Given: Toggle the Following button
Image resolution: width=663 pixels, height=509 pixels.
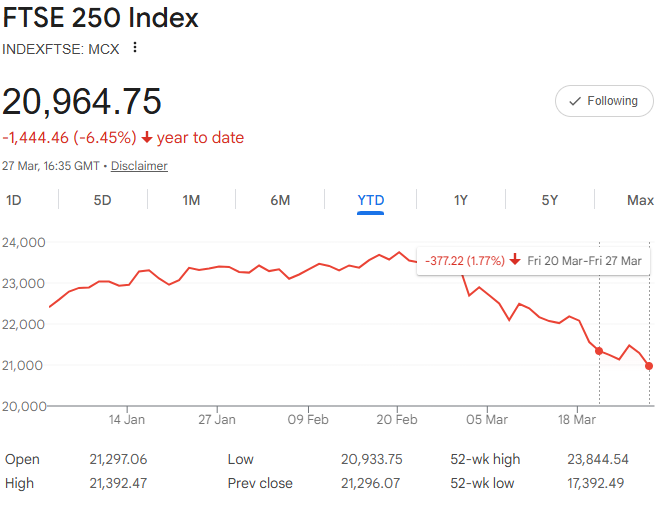Looking at the screenshot, I should pyautogui.click(x=603, y=101).
